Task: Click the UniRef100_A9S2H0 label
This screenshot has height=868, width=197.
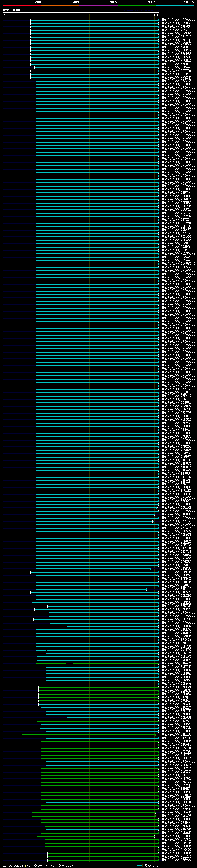Action: tap(177, 78)
